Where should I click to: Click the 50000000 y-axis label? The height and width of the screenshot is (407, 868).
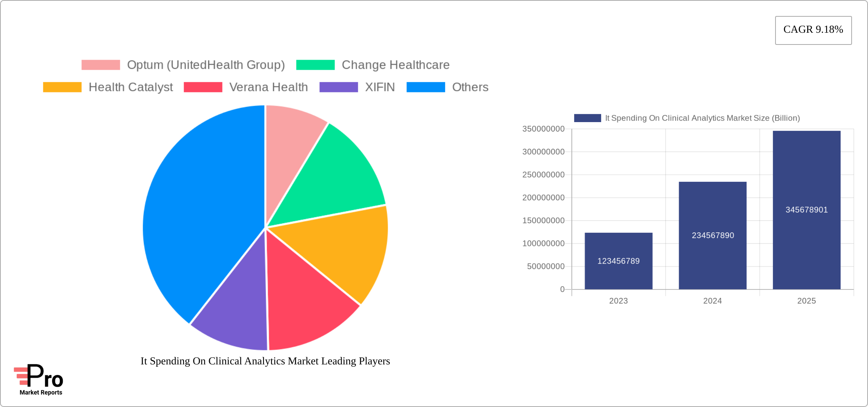(546, 266)
